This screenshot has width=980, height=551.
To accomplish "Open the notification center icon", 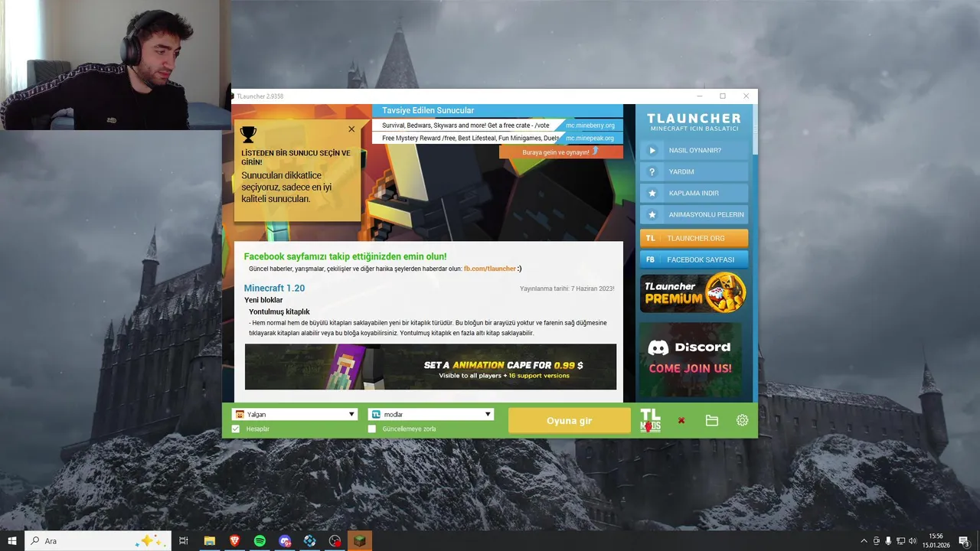I will [964, 541].
